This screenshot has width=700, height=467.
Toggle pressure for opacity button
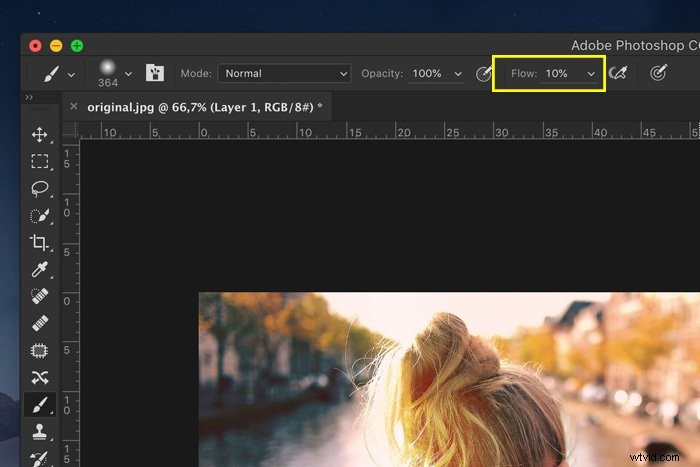(x=483, y=73)
